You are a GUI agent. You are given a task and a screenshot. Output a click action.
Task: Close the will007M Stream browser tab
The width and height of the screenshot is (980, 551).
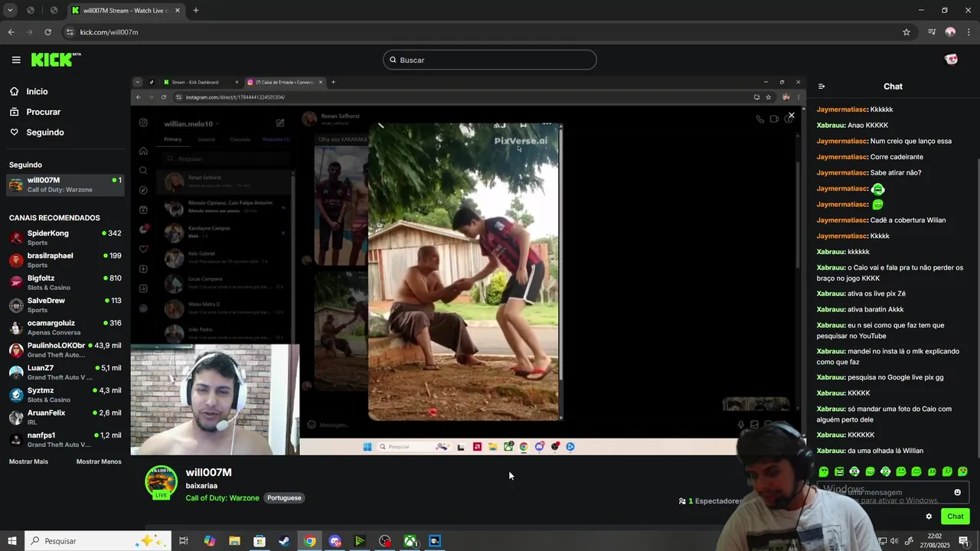click(x=178, y=11)
